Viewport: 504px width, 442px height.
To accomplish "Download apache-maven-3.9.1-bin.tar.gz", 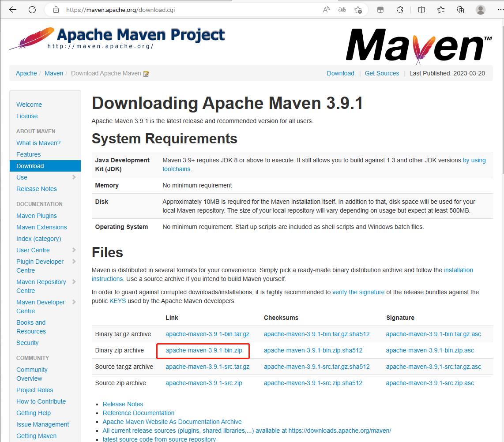I will click(207, 334).
